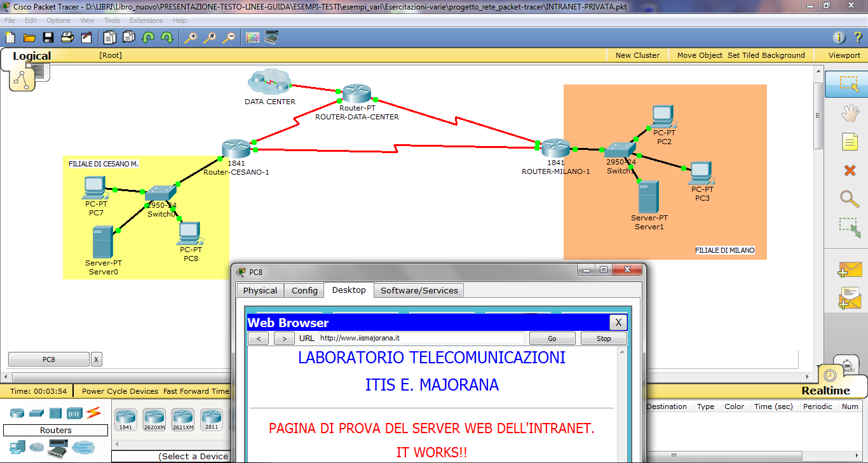Click the Print toolbar icon
This screenshot has height=463, width=868.
pos(67,37)
